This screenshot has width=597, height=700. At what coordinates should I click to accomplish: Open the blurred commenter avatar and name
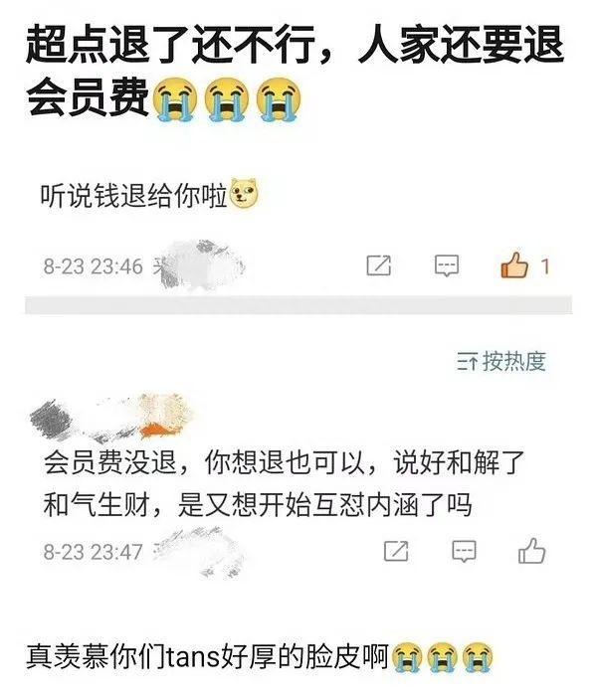tap(113, 416)
